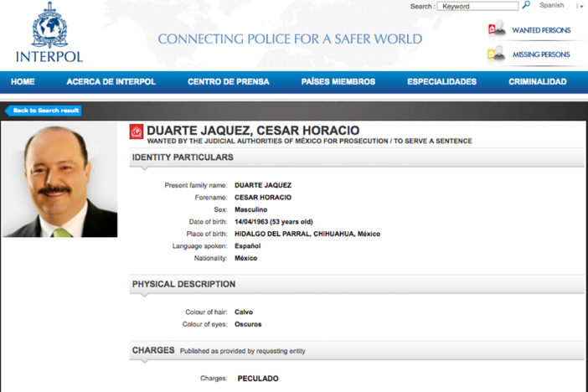Click the search magnifying glass icon
The image size is (588, 392).
[x=526, y=5]
